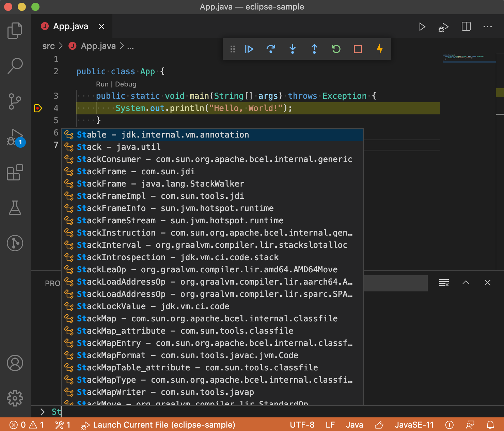Choose Stack – java.util suggestion
Image resolution: width=504 pixels, height=431 pixels.
coord(119,147)
